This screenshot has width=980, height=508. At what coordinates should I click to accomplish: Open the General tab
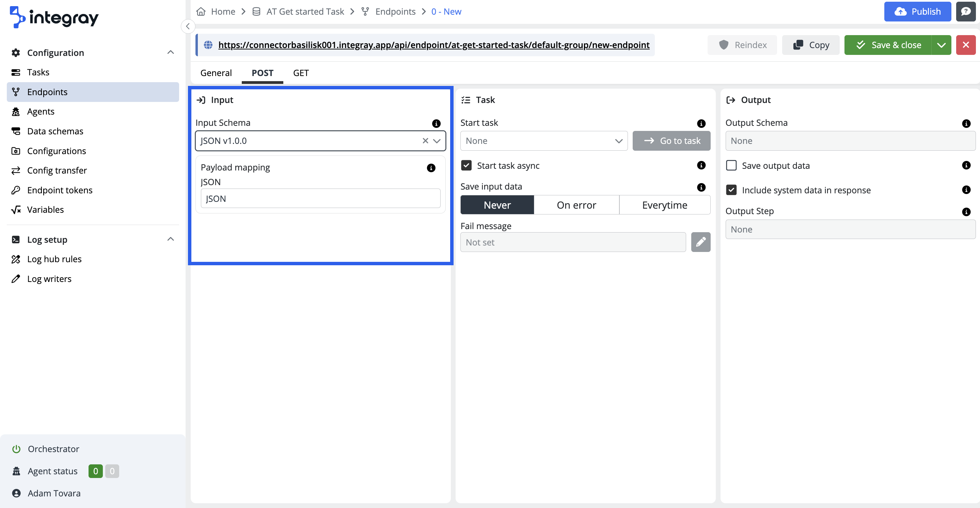216,73
